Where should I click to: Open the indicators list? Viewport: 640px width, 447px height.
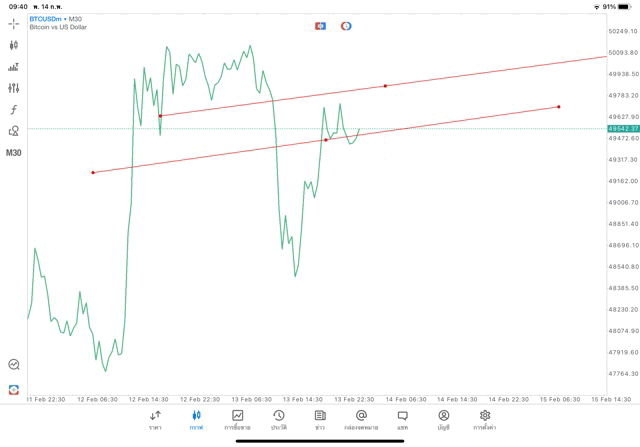(14, 67)
